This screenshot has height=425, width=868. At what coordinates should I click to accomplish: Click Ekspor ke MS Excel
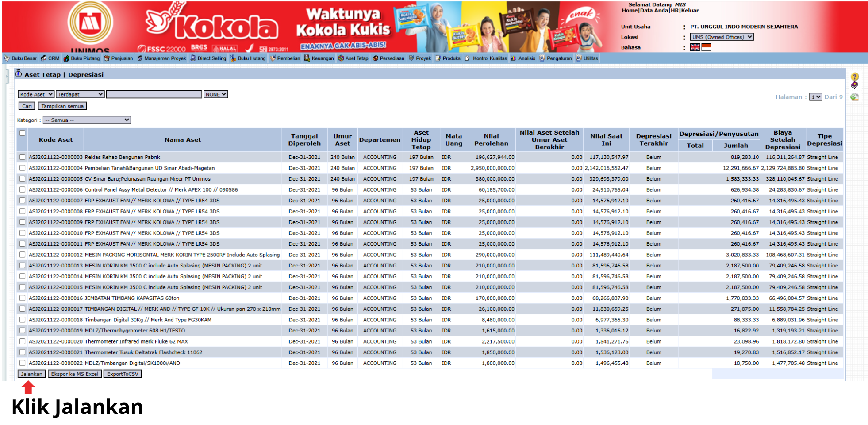75,374
